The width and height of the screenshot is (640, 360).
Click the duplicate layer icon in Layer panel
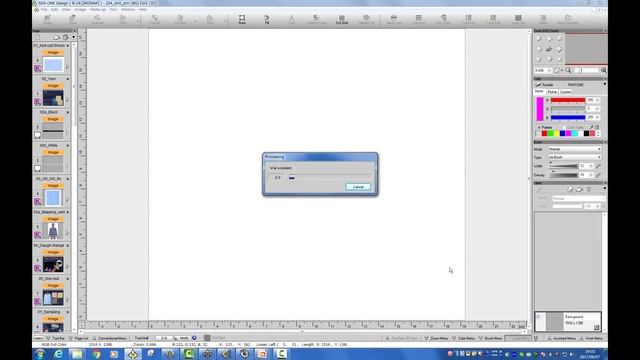click(579, 189)
